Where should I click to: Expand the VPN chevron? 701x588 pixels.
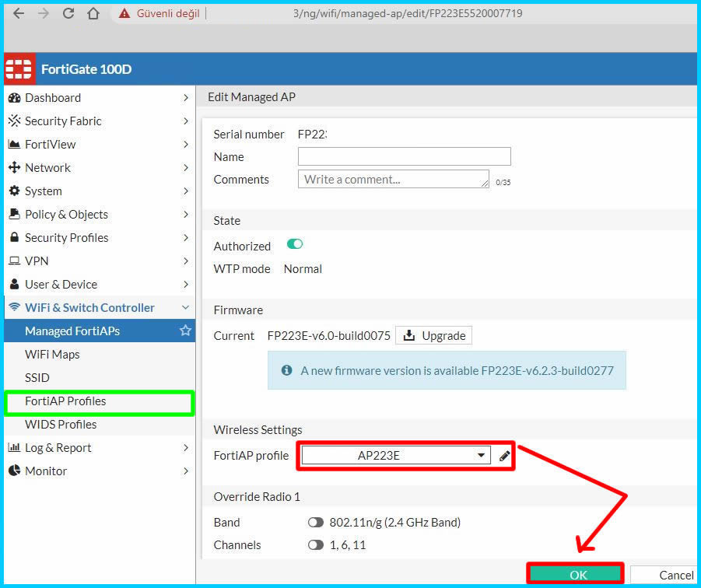pos(186,261)
